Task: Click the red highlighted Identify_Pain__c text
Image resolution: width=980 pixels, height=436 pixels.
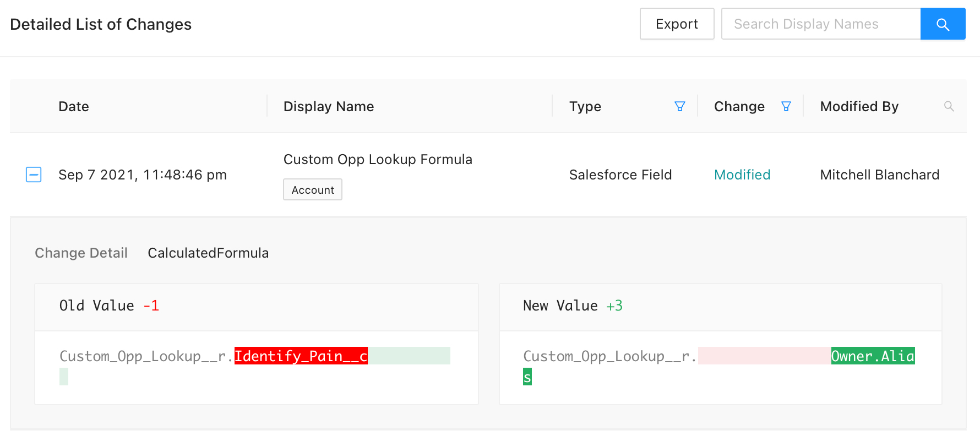Action: click(301, 356)
